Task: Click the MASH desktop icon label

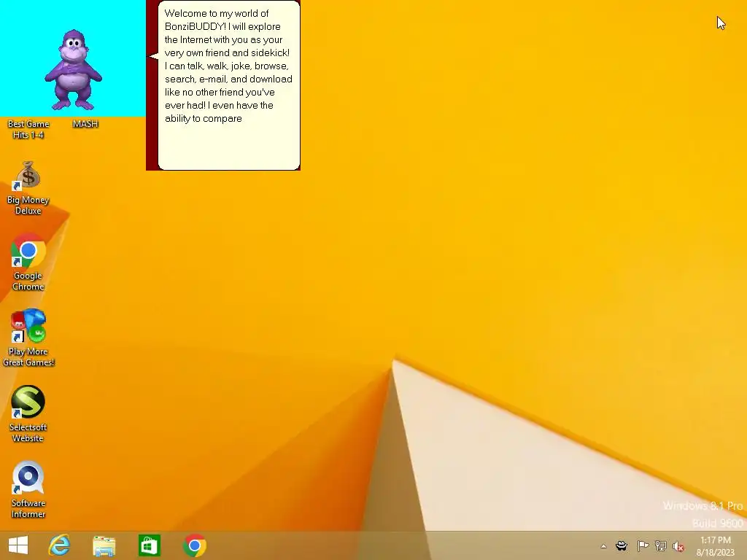Action: [85, 124]
